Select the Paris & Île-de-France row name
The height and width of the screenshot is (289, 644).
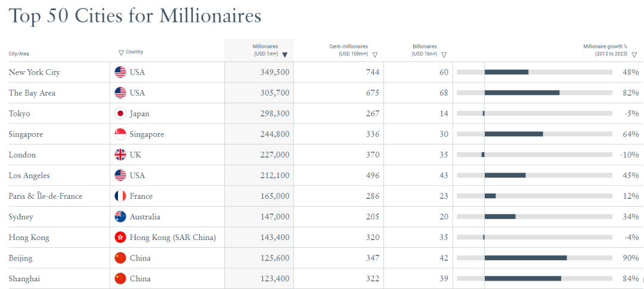point(45,196)
